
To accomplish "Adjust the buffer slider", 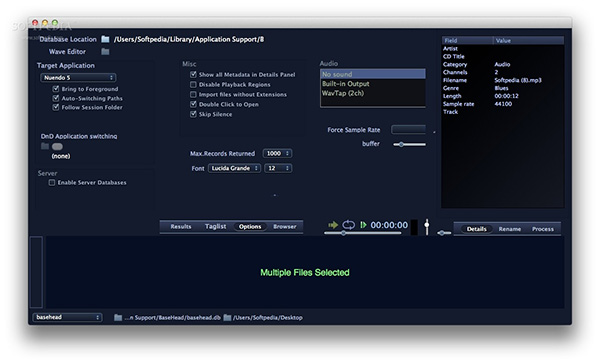I will coord(409,144).
